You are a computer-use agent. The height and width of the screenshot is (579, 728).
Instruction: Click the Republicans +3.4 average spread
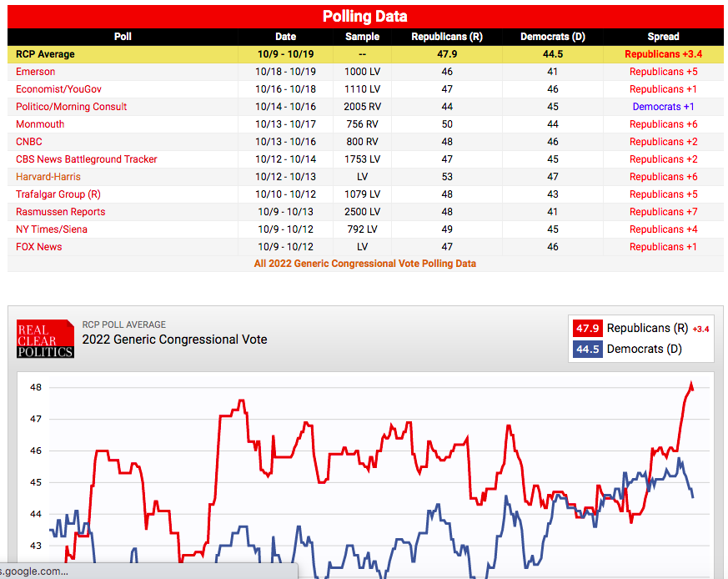[664, 54]
